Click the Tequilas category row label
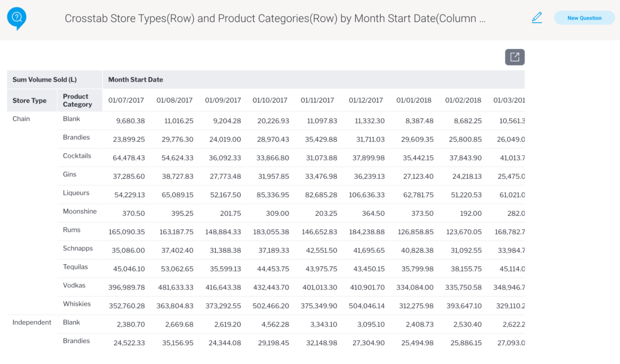This screenshot has height=364, width=620. (x=75, y=267)
